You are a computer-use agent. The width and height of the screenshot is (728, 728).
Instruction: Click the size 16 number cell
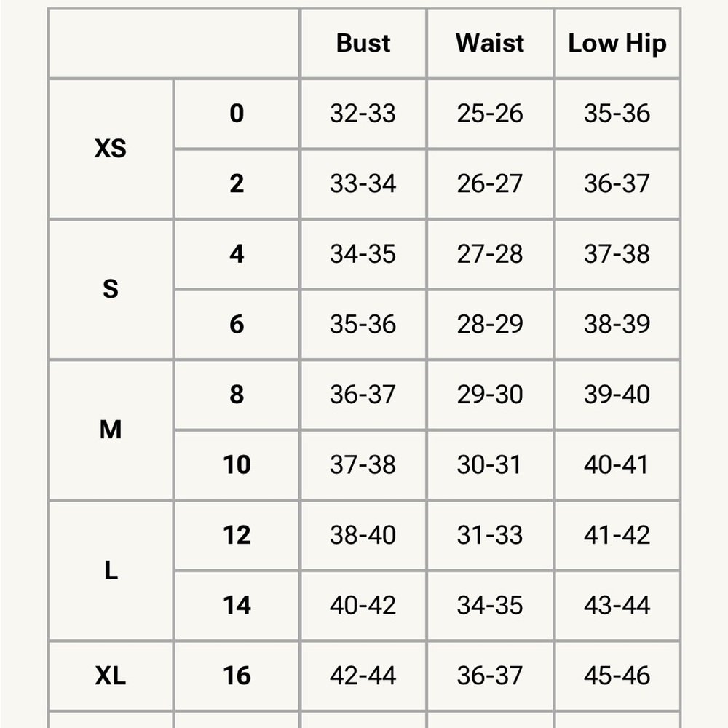coord(237,676)
